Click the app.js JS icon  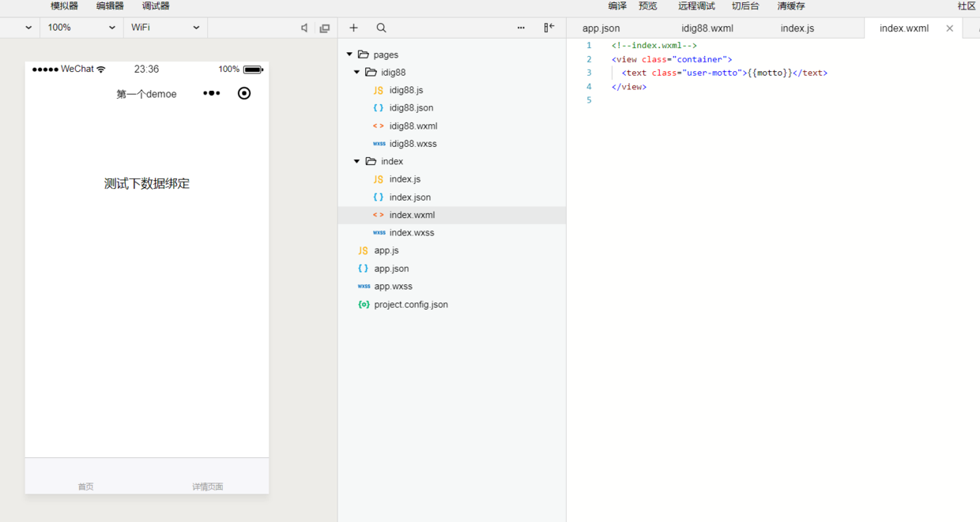[364, 250]
